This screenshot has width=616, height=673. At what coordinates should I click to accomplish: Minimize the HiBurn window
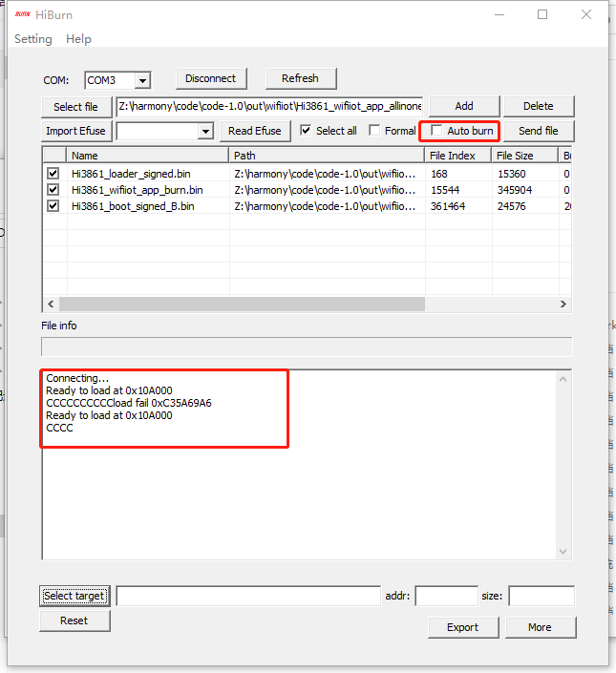(499, 14)
